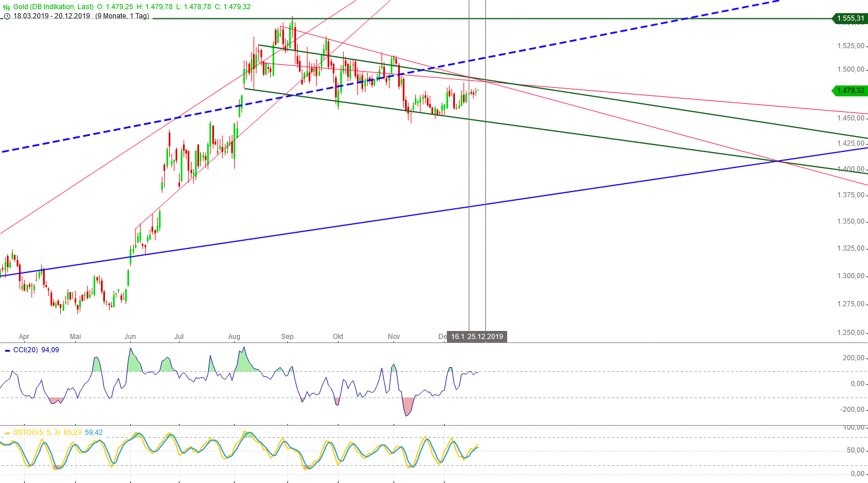The height and width of the screenshot is (483, 868).
Task: Click the 1.300,00 price axis label
Action: tap(851, 276)
